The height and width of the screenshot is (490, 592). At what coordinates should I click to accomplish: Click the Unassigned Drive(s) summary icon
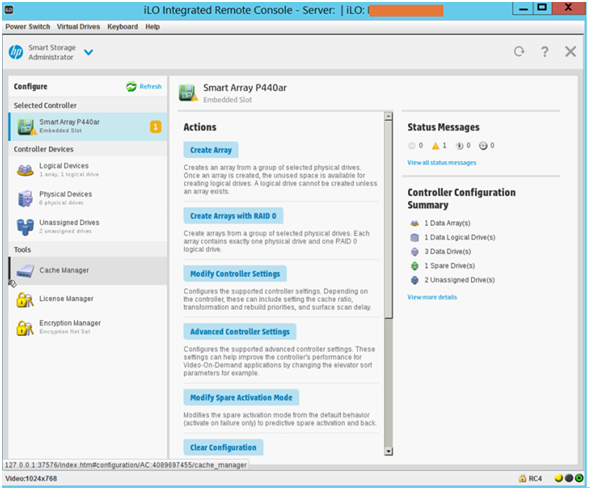tap(415, 280)
